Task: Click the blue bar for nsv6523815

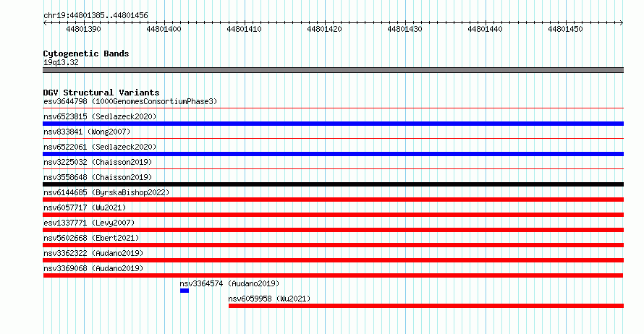Action: coord(333,124)
